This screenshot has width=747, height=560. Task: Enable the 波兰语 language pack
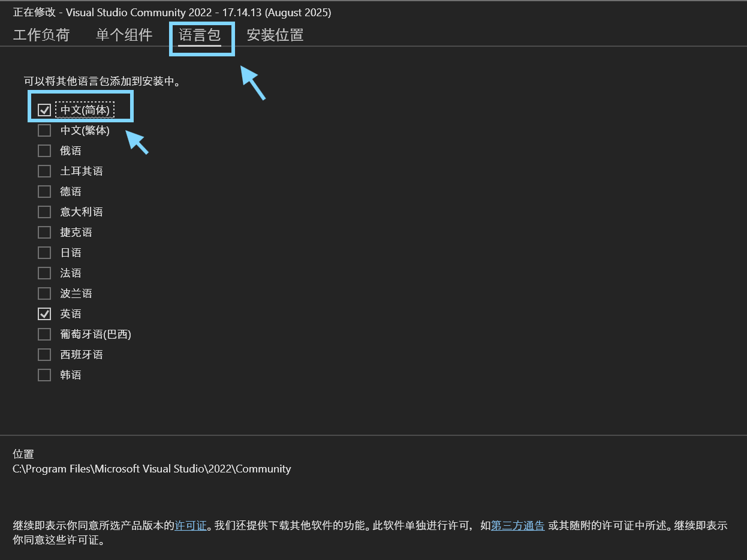[44, 293]
